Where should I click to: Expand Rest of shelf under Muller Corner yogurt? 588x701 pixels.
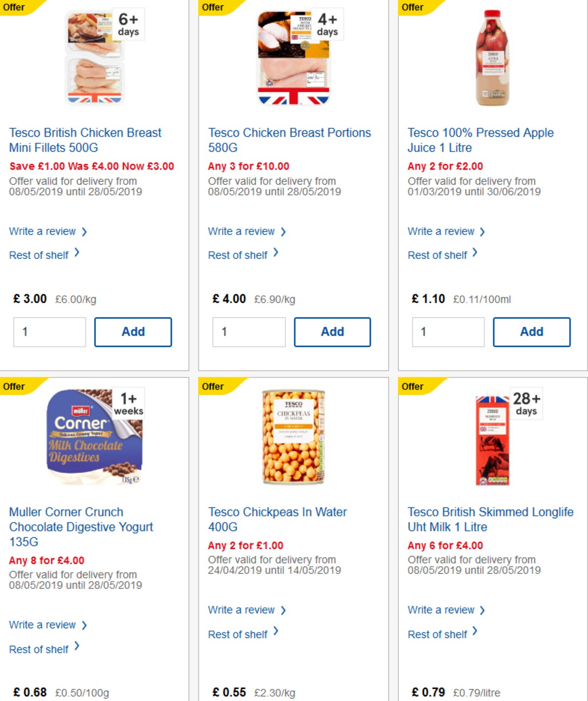click(x=39, y=649)
